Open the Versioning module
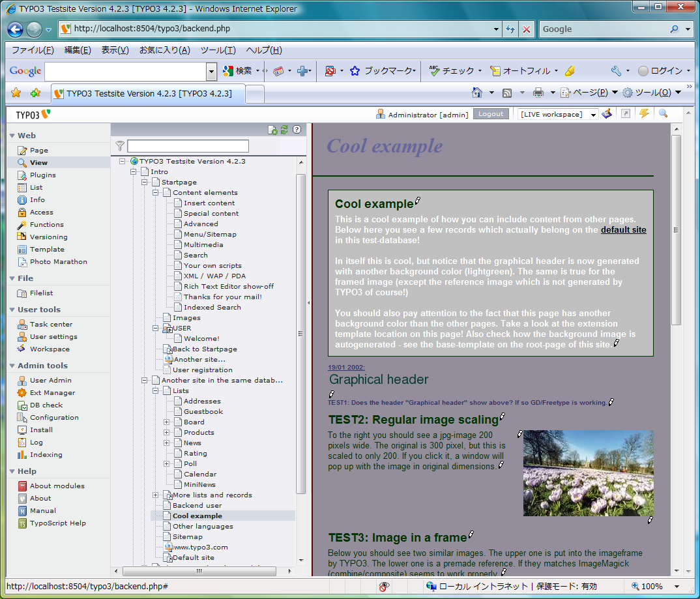The width and height of the screenshot is (700, 599). click(42, 237)
